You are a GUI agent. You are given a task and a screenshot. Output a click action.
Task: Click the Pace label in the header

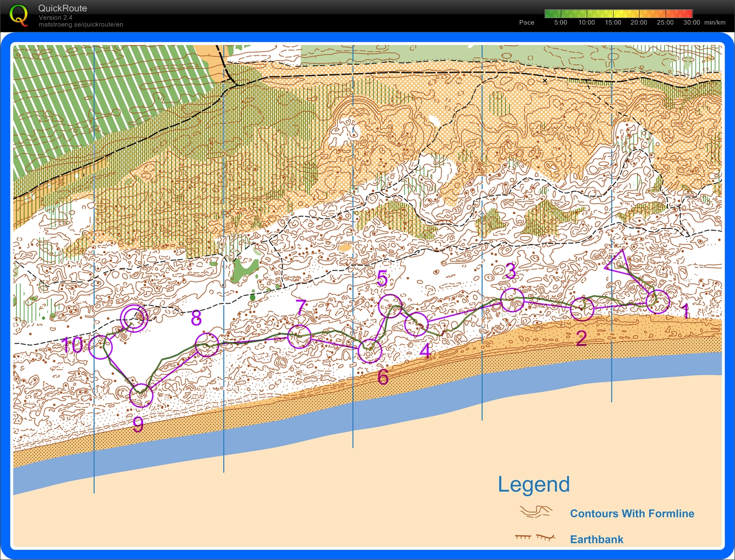(x=527, y=23)
